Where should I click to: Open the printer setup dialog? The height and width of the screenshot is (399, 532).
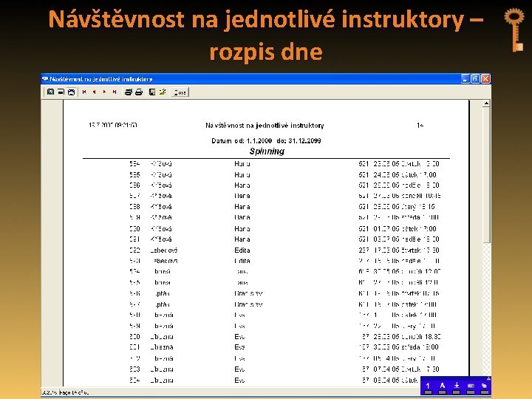129,92
